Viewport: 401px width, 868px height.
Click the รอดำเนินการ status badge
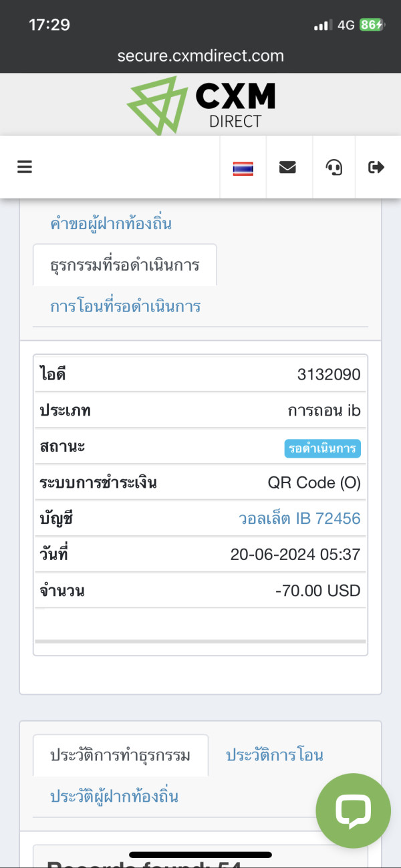[x=322, y=448]
